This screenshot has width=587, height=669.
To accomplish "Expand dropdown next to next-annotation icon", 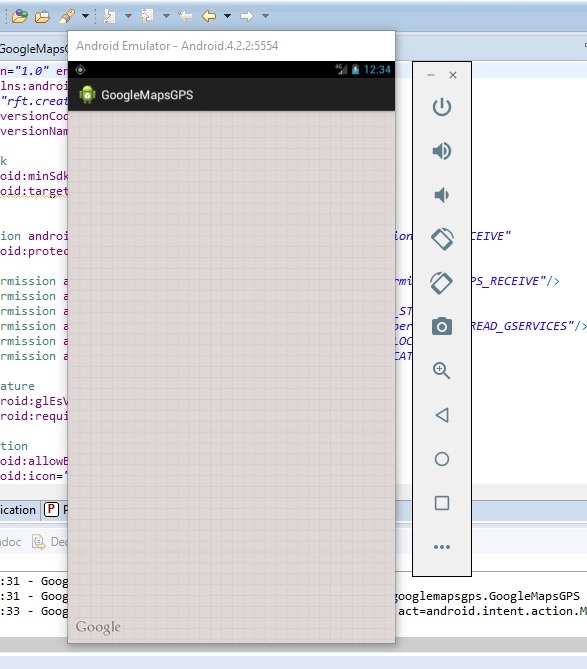I will 128,16.
